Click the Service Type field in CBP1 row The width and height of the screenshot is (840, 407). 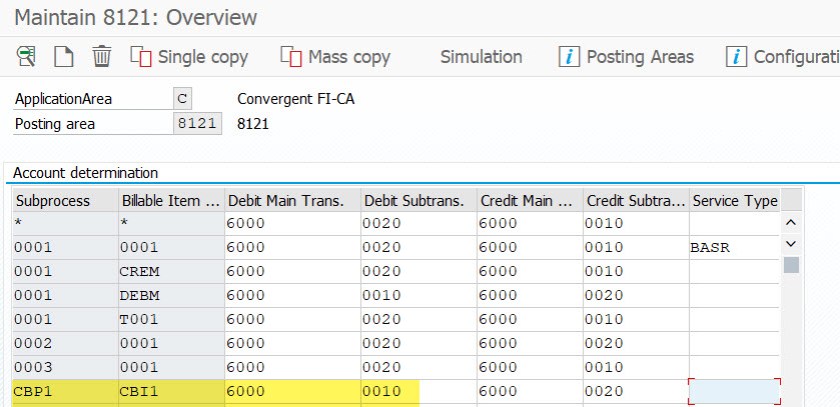pyautogui.click(x=734, y=391)
